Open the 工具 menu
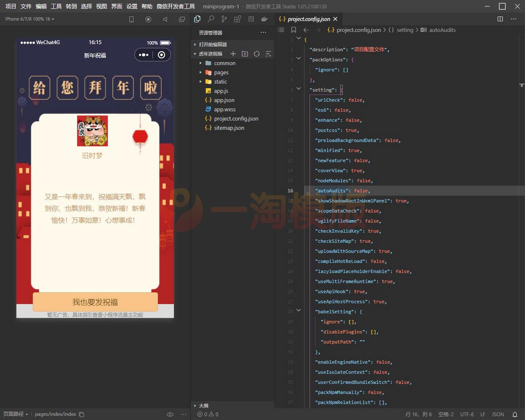Image resolution: width=525 pixels, height=420 pixels. (56, 7)
